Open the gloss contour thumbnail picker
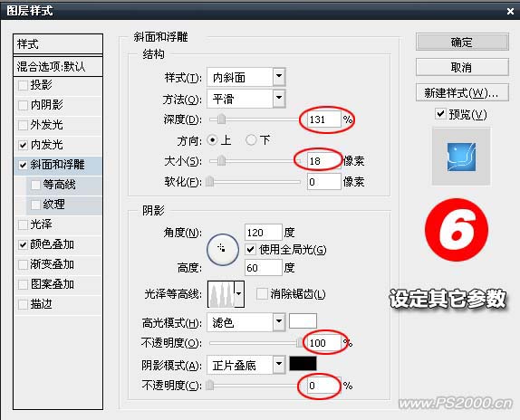The width and height of the screenshot is (520, 420). [x=221, y=294]
